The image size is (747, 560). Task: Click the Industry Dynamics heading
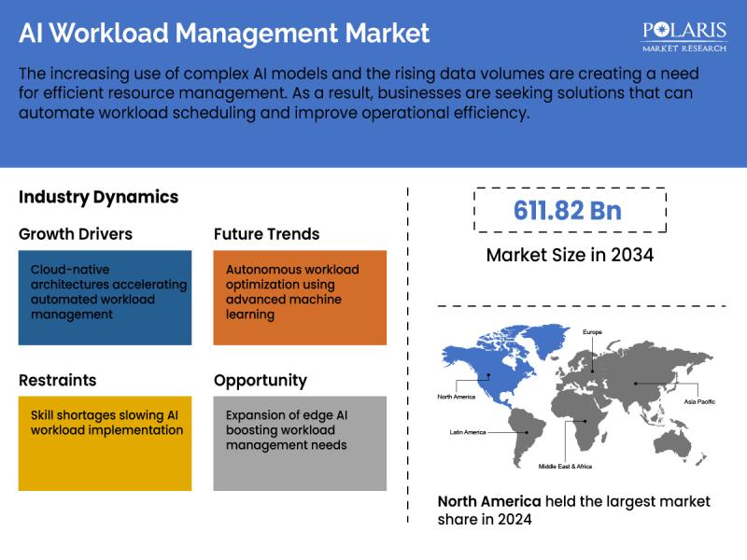(98, 197)
